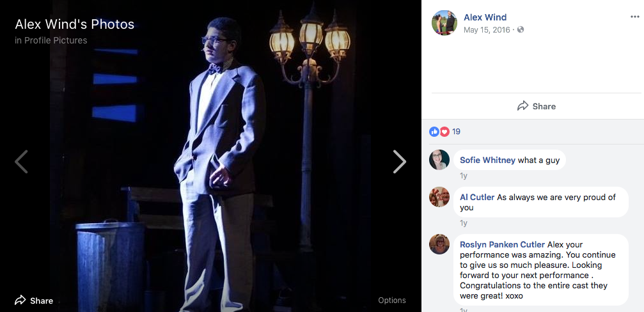Image resolution: width=644 pixels, height=312 pixels.
Task: Open the Profile Pictures album link
Action: click(56, 40)
